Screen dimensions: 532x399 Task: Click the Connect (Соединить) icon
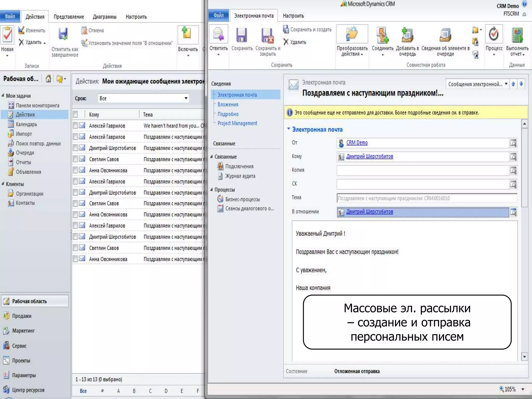coord(382,35)
